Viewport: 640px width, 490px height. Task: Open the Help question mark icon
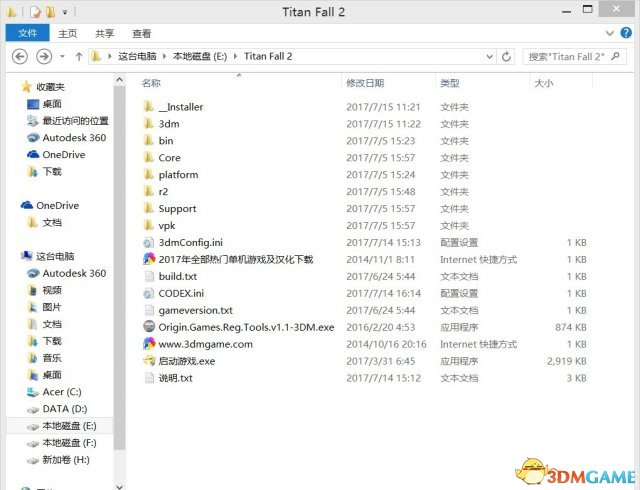(626, 33)
